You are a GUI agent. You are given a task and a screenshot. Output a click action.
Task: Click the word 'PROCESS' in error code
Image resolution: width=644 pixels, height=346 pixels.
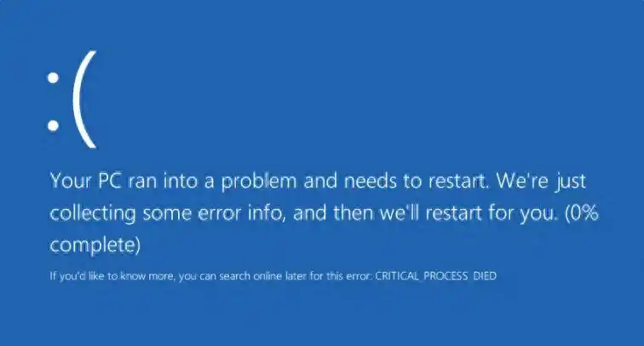[446, 276]
